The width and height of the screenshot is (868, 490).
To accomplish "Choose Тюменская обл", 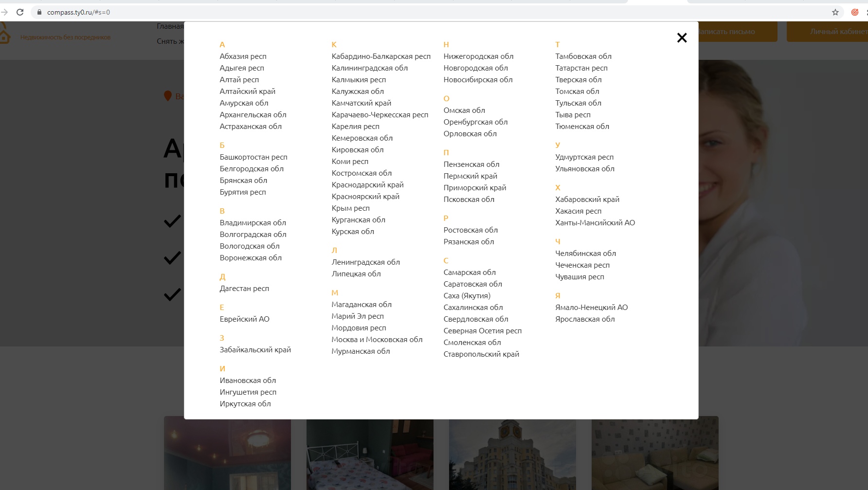I will (x=582, y=127).
